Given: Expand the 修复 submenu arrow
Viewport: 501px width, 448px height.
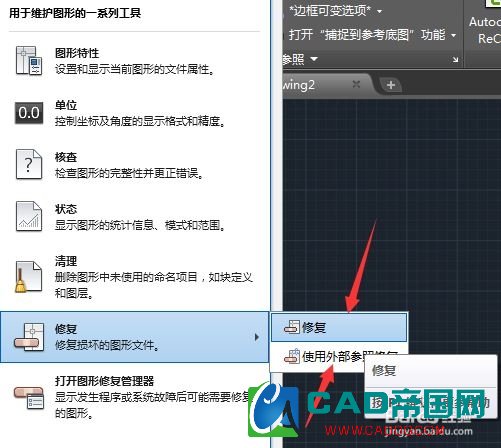Looking at the screenshot, I should [256, 337].
